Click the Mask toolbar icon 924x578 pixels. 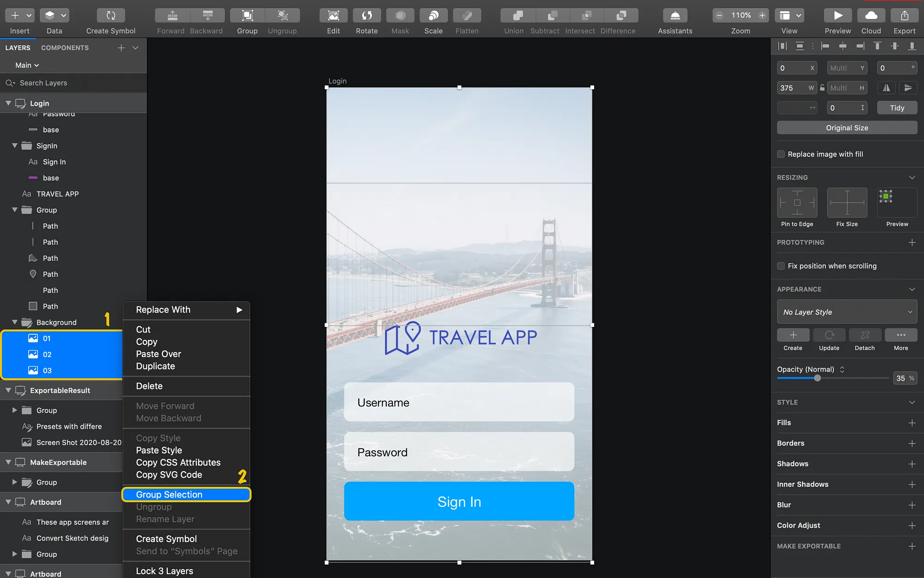(x=400, y=16)
